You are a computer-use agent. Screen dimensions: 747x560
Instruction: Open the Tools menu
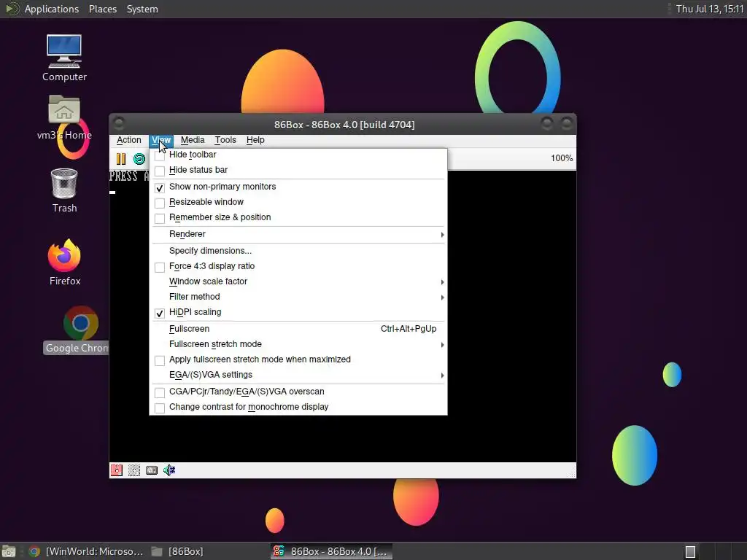tap(225, 140)
